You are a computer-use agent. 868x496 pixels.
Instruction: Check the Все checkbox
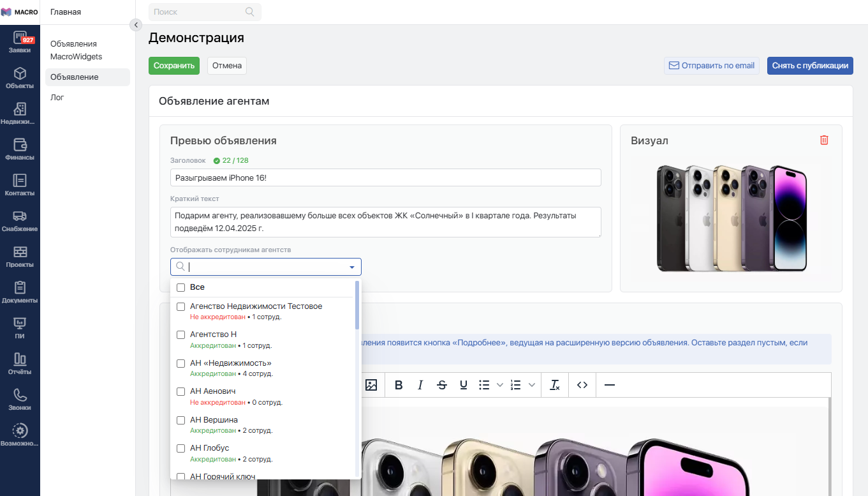coord(181,287)
